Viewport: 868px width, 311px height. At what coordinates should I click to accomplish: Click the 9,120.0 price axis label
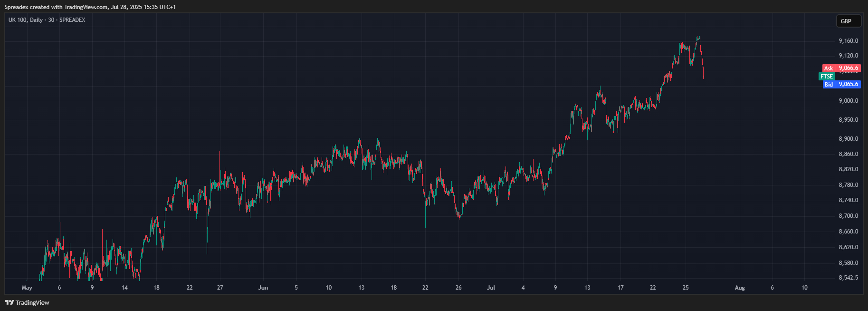pyautogui.click(x=849, y=56)
